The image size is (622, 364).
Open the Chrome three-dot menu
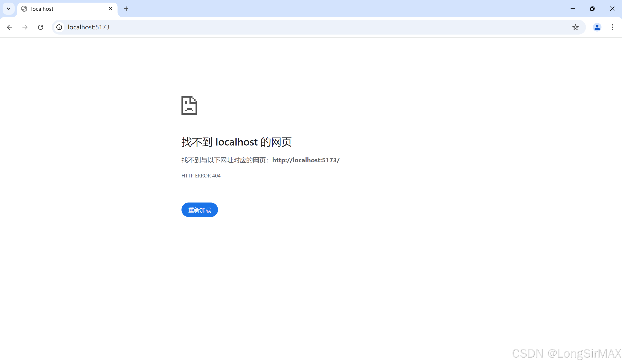tap(612, 27)
